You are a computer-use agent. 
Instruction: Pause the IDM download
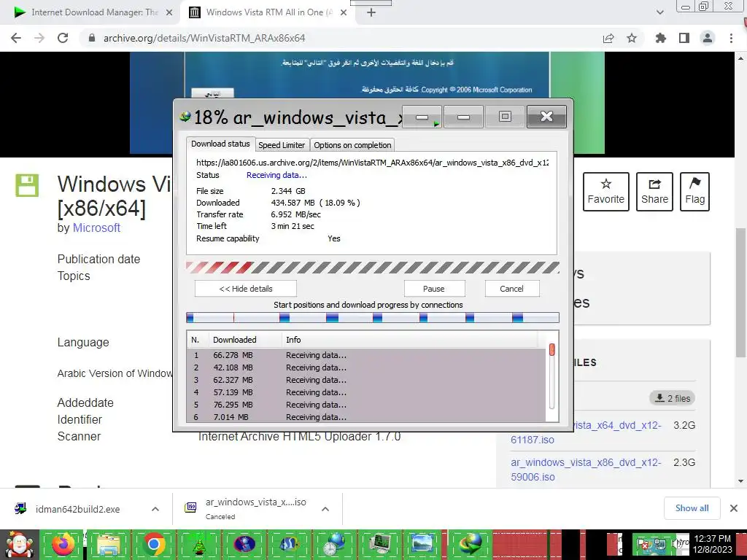[434, 289]
